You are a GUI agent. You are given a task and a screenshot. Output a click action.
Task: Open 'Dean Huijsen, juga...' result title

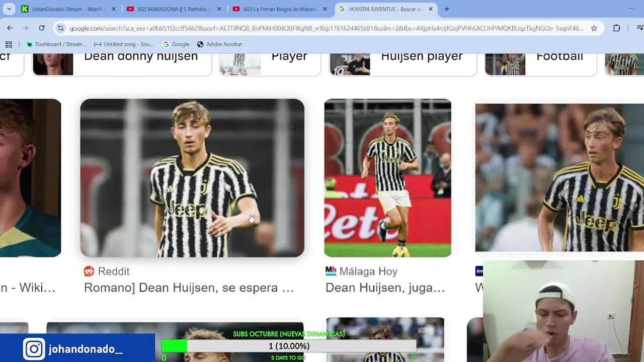click(385, 288)
